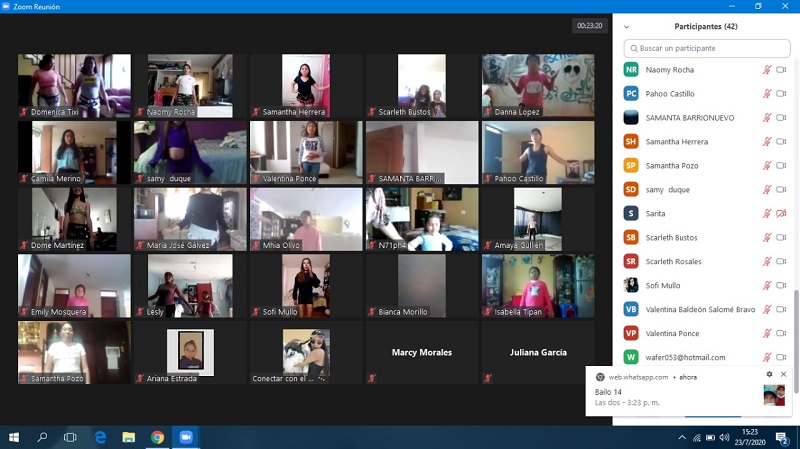Click the camera icon for Valentina Ponce
The image size is (800, 449).
pyautogui.click(x=782, y=334)
